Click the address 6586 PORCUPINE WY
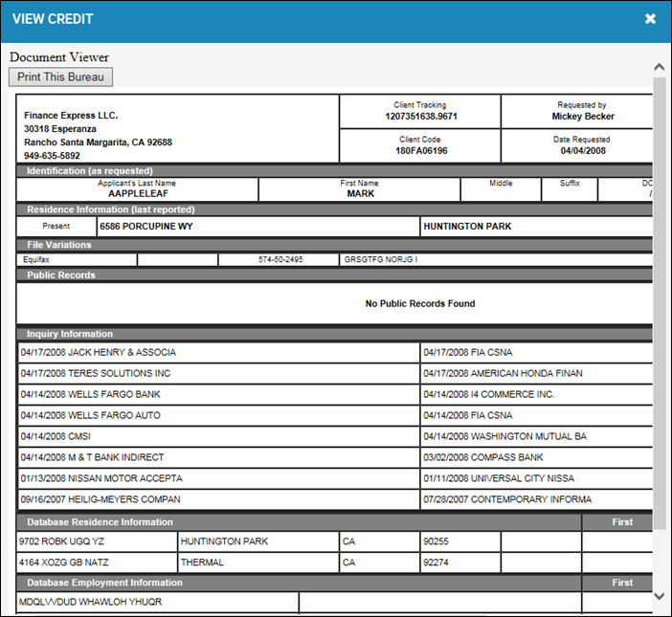 [146, 227]
